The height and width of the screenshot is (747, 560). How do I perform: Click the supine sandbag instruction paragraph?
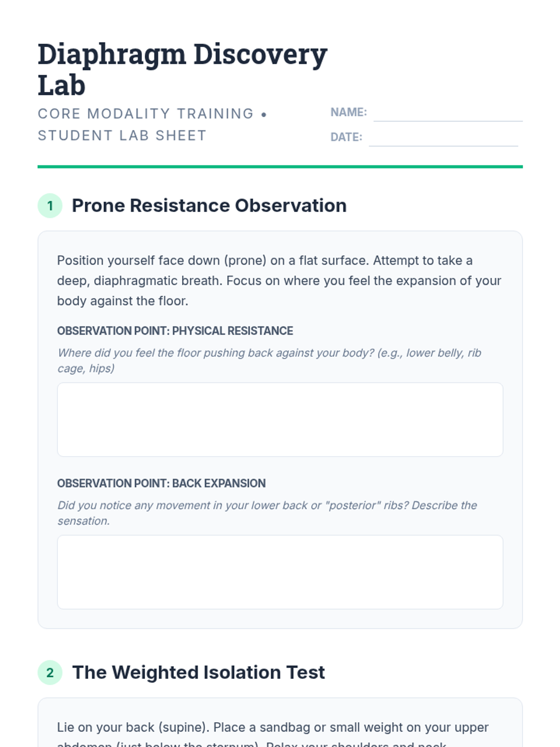[x=273, y=728]
